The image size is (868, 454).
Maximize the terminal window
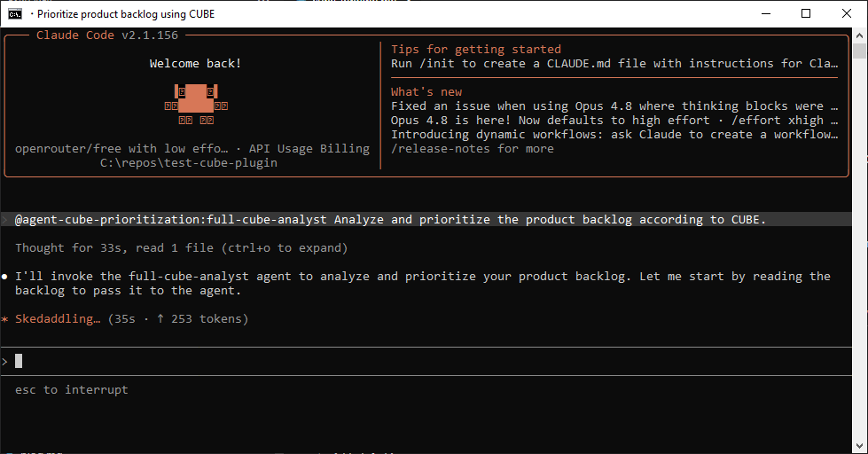[x=806, y=14]
